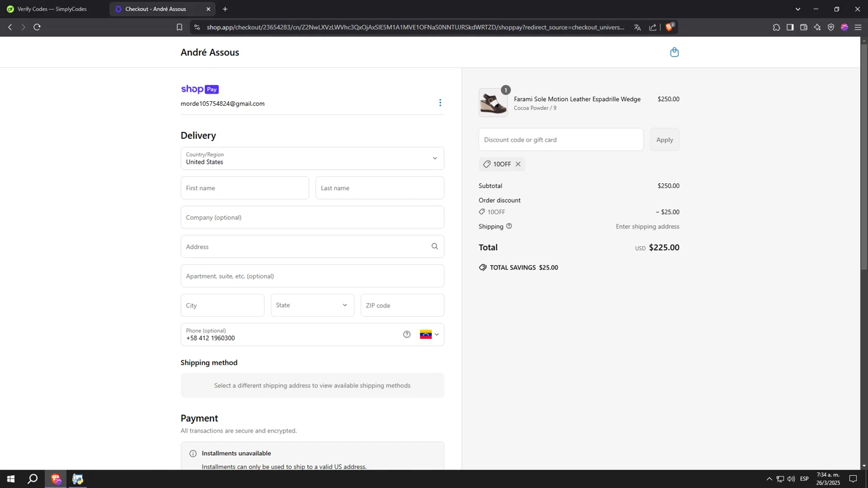
Task: Go forward in browser history
Action: [x=23, y=27]
